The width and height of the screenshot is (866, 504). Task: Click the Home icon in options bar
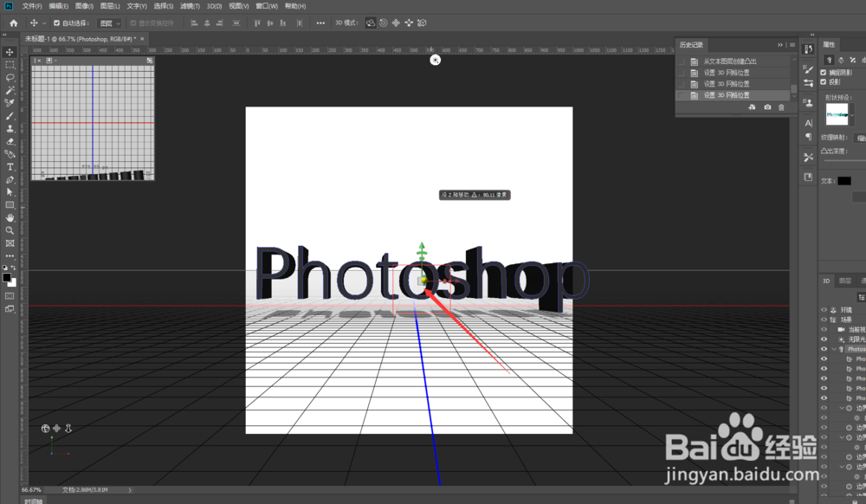tap(13, 23)
